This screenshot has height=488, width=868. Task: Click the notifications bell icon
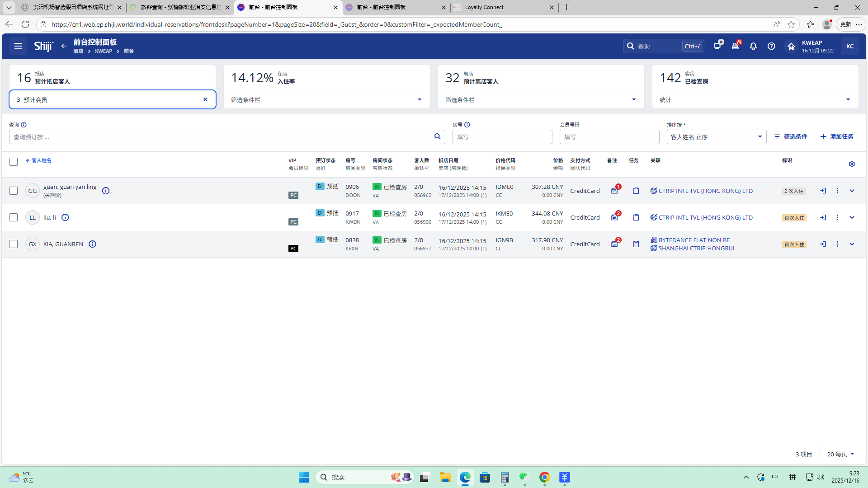pos(753,46)
